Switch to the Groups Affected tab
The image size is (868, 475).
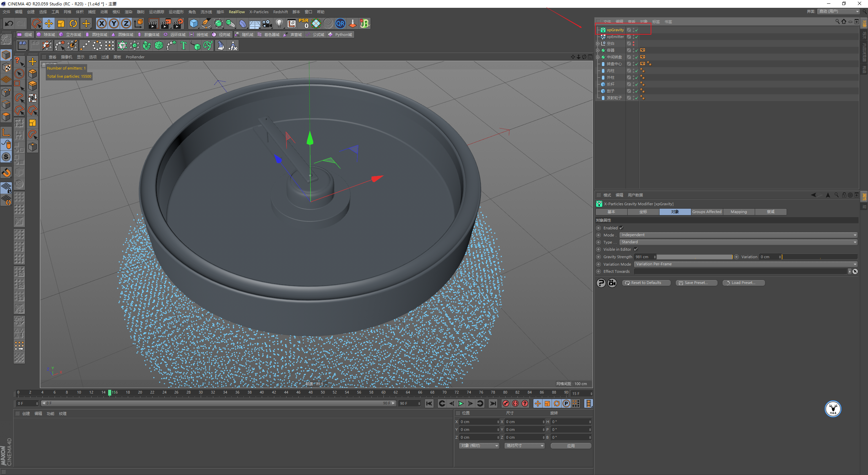707,212
